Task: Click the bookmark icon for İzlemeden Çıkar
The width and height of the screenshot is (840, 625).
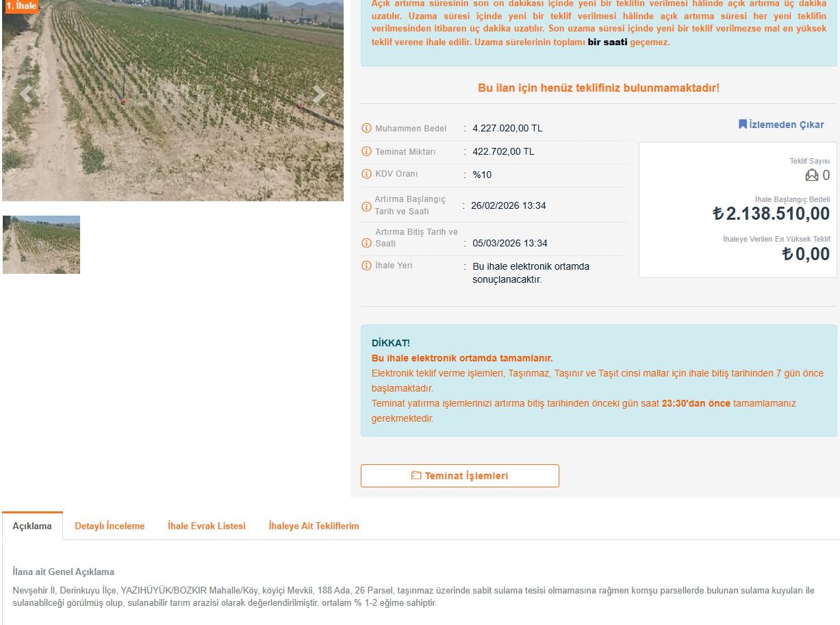Action: (x=742, y=125)
